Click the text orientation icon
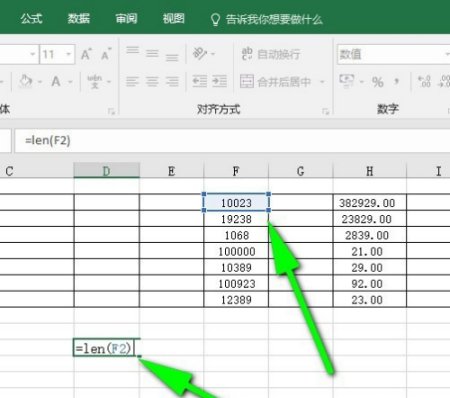The height and width of the screenshot is (398, 450). point(200,53)
